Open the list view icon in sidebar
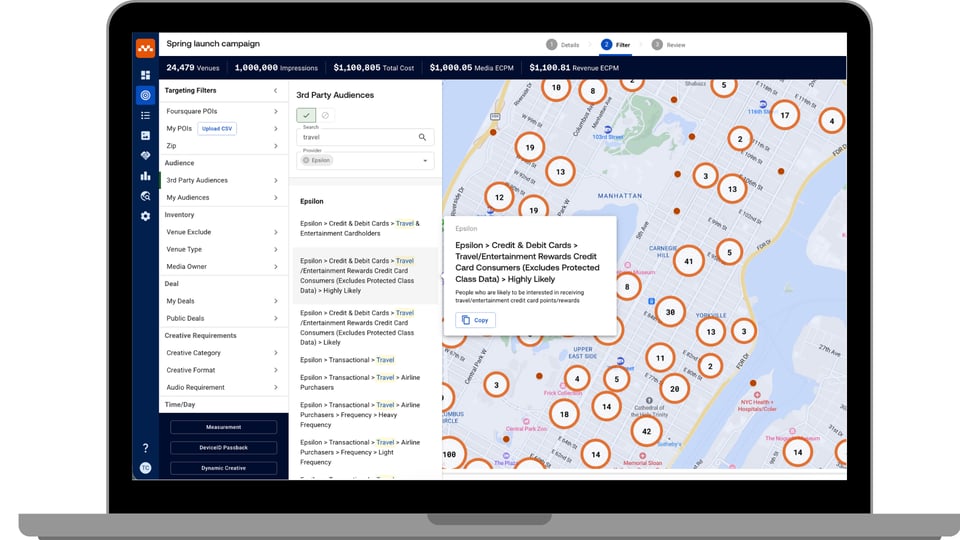The image size is (960, 540). coord(145,116)
